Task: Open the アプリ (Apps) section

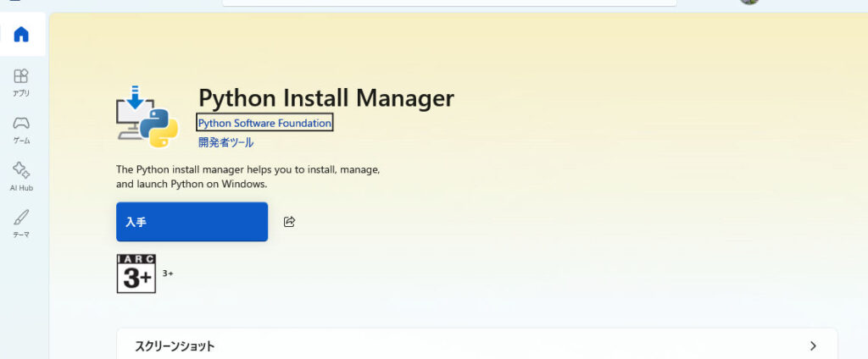Action: (21, 81)
